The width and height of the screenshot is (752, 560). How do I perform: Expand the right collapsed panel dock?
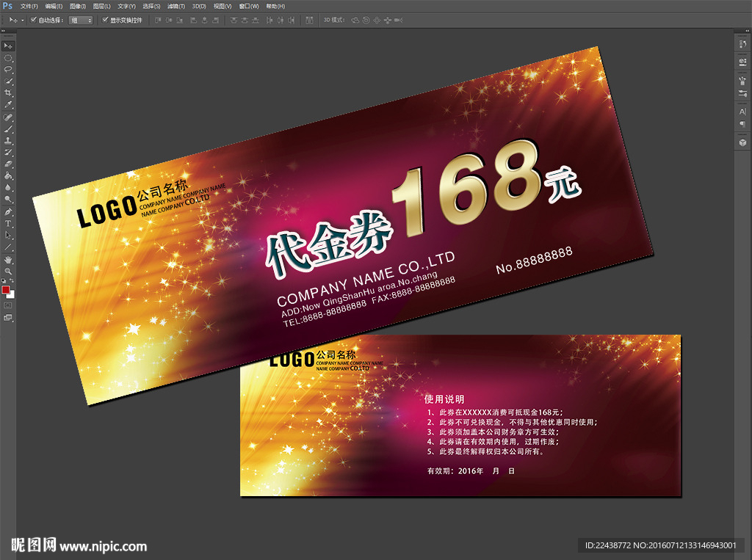(x=748, y=30)
